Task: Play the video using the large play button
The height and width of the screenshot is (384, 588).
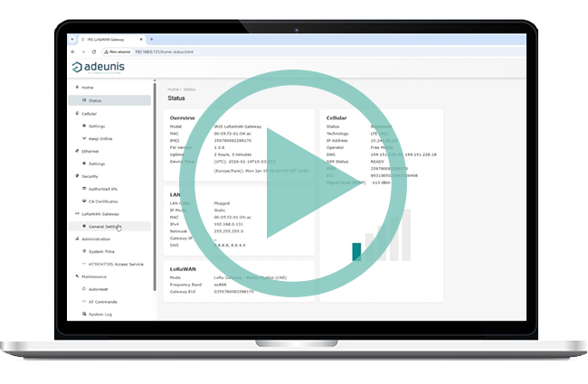Action: 293,183
